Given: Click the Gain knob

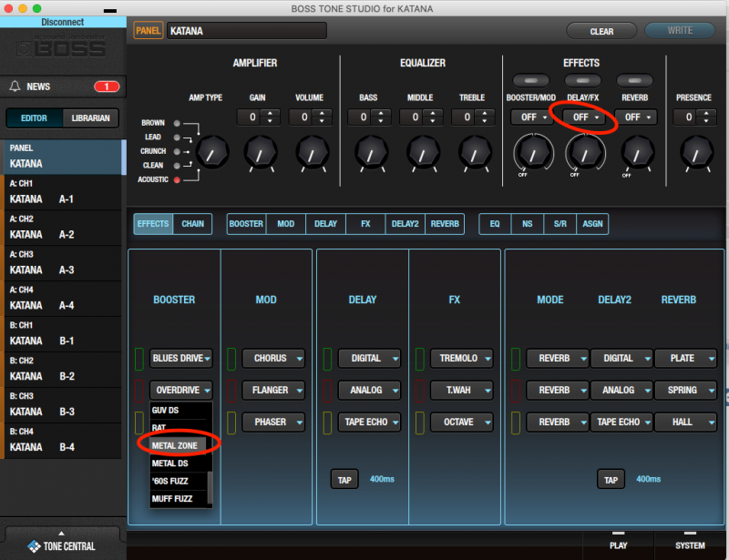Looking at the screenshot, I should (260, 152).
